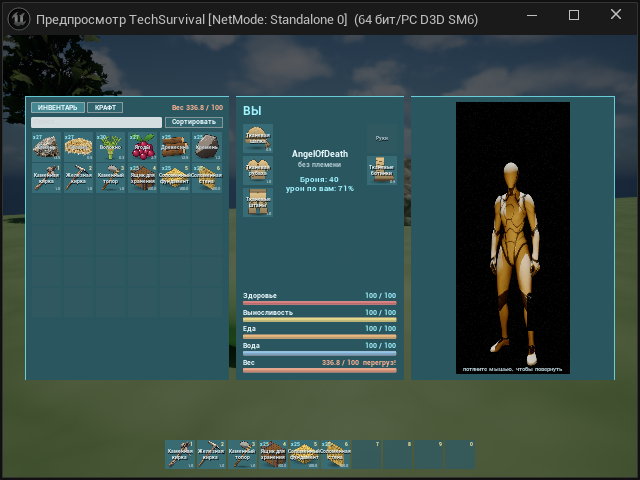640x480 pixels.
Task: Select the Кремень flint item in inventory
Action: click(x=207, y=147)
